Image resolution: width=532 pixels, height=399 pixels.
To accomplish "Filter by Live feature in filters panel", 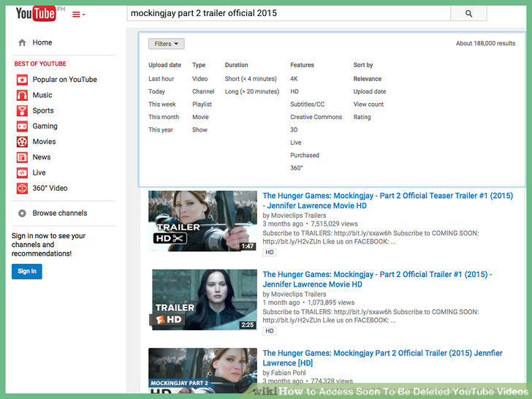I will [295, 142].
